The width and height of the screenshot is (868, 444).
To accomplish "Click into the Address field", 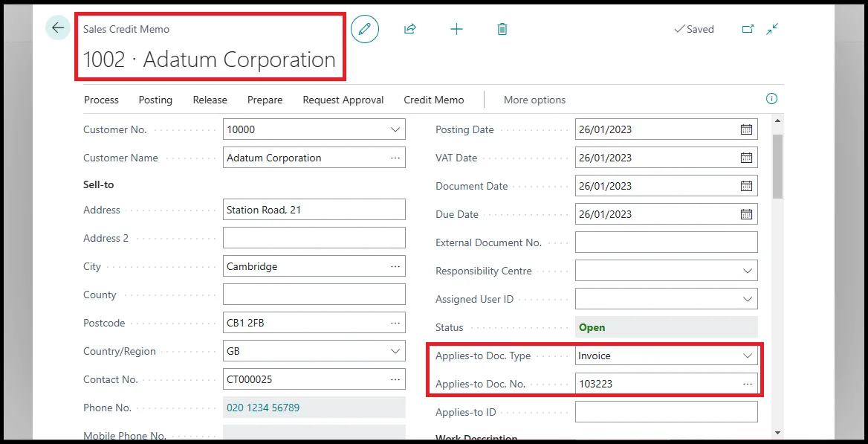I will (314, 210).
